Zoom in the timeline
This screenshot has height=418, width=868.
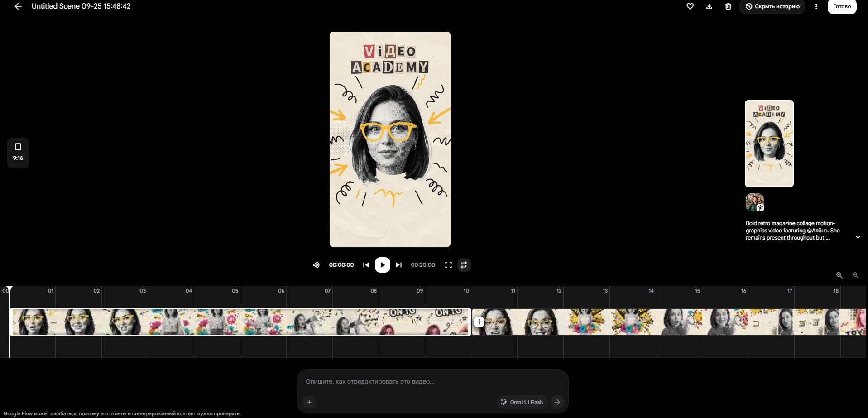point(855,275)
